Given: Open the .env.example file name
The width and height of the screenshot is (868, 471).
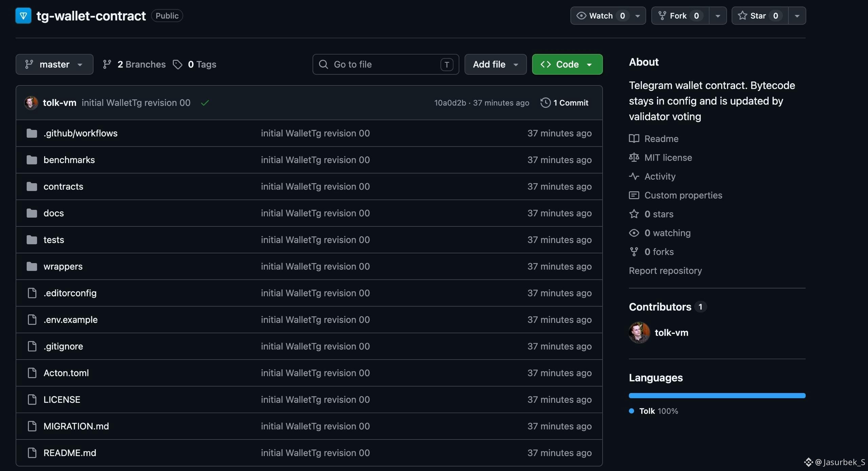Looking at the screenshot, I should (71, 320).
